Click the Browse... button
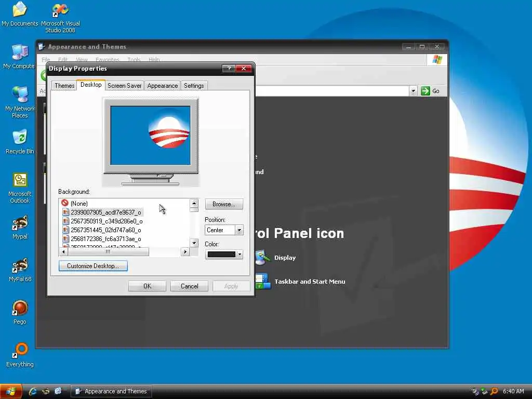The width and height of the screenshot is (532, 399). click(224, 204)
